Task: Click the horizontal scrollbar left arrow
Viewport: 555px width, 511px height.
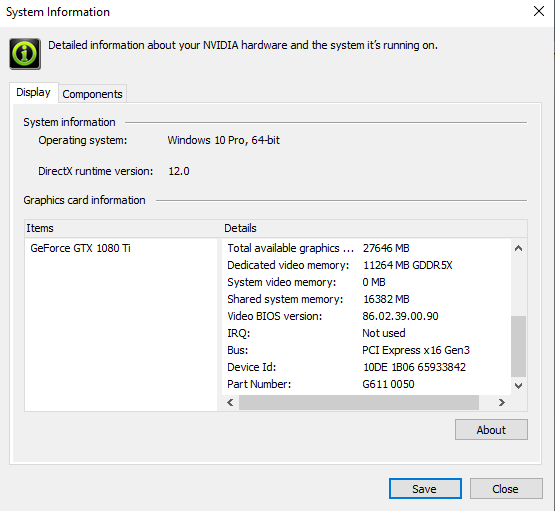Action: [230, 402]
